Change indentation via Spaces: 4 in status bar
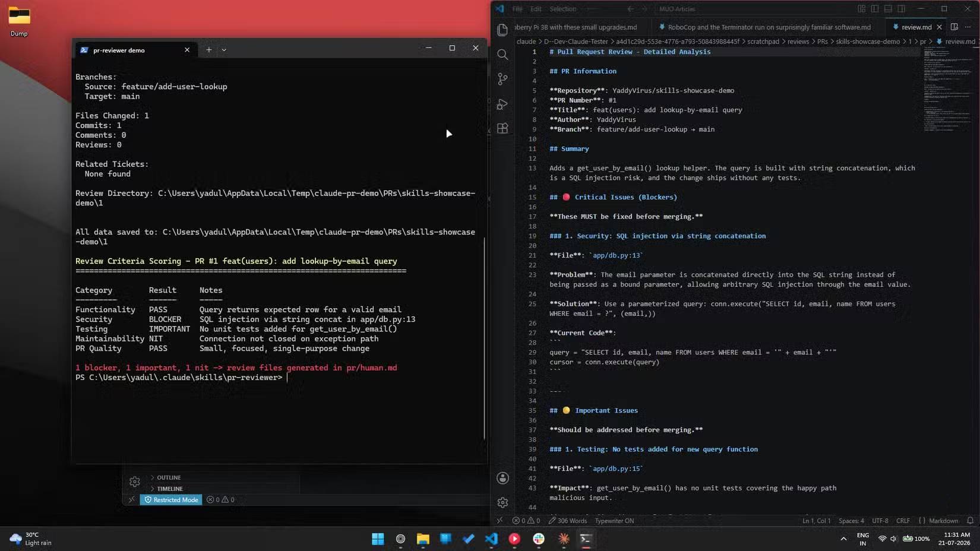 pos(851,521)
